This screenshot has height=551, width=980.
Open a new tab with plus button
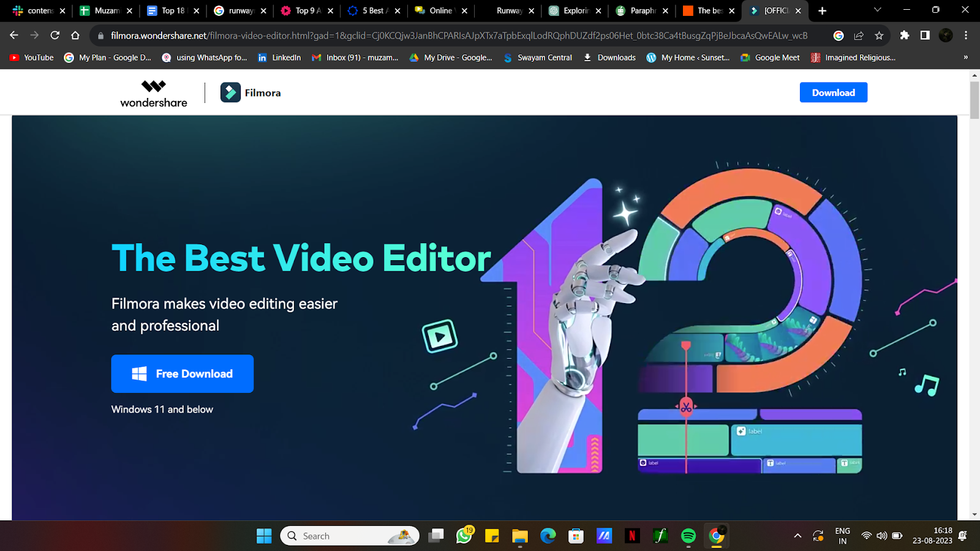[822, 10]
